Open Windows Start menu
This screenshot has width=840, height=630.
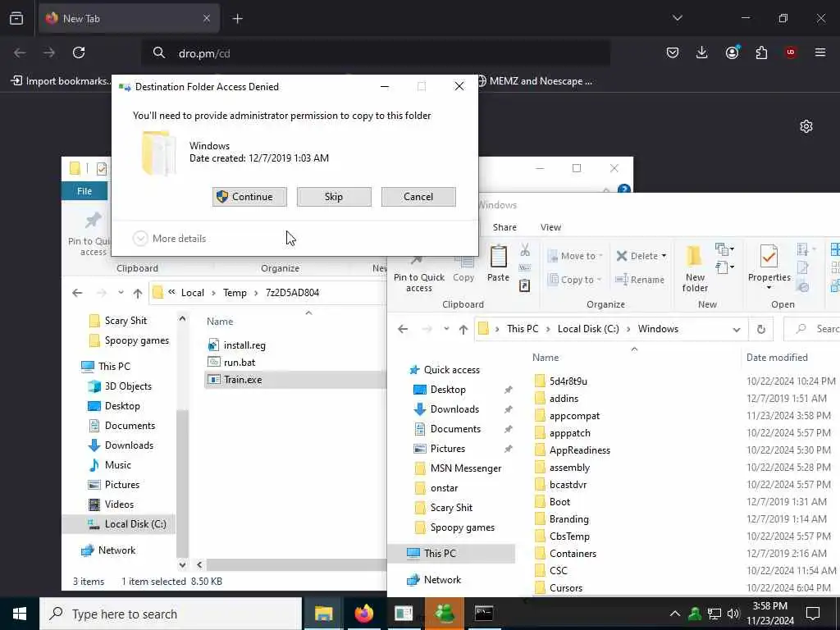[x=20, y=614]
